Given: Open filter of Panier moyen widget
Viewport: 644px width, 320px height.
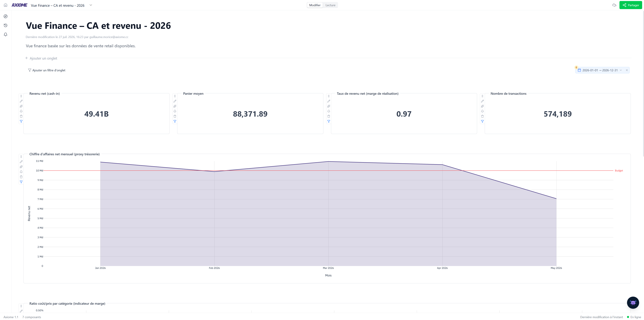Looking at the screenshot, I should tap(175, 121).
